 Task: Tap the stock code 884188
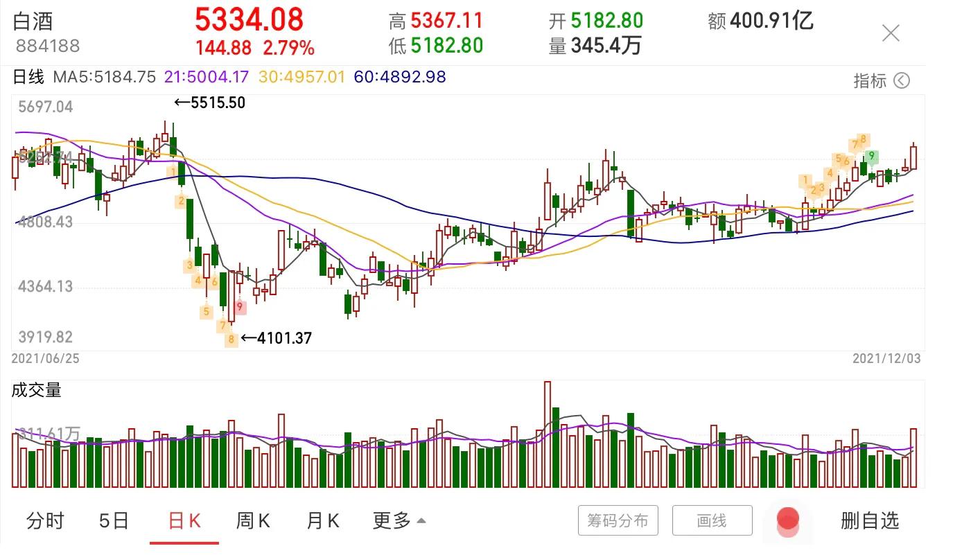(x=47, y=46)
